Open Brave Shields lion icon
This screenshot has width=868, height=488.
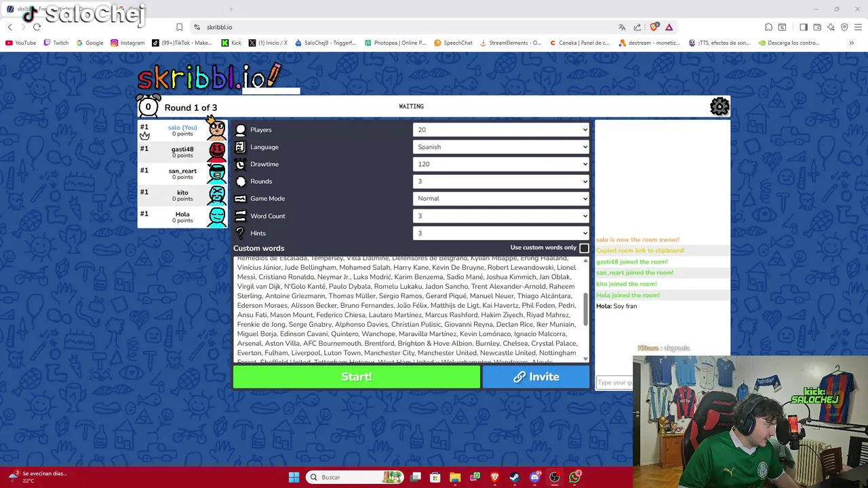pyautogui.click(x=654, y=27)
